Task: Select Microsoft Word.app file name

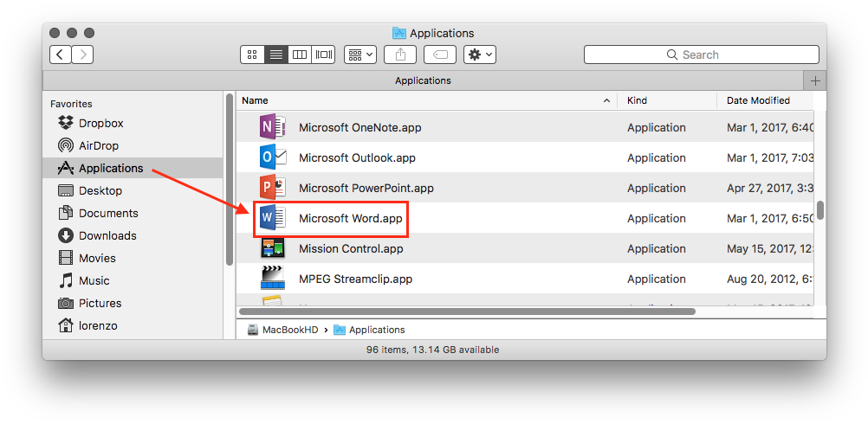Action: pyautogui.click(x=351, y=218)
